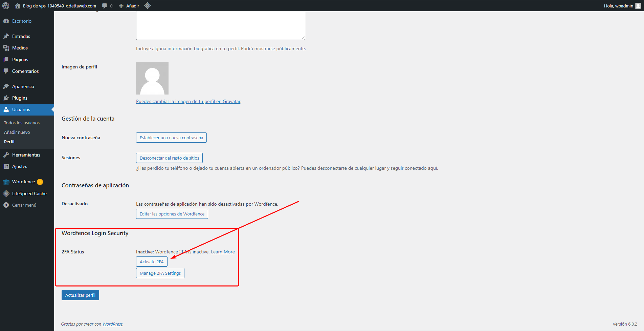This screenshot has width=644, height=331.
Task: Click the user avatar in admin bar
Action: coord(638,6)
